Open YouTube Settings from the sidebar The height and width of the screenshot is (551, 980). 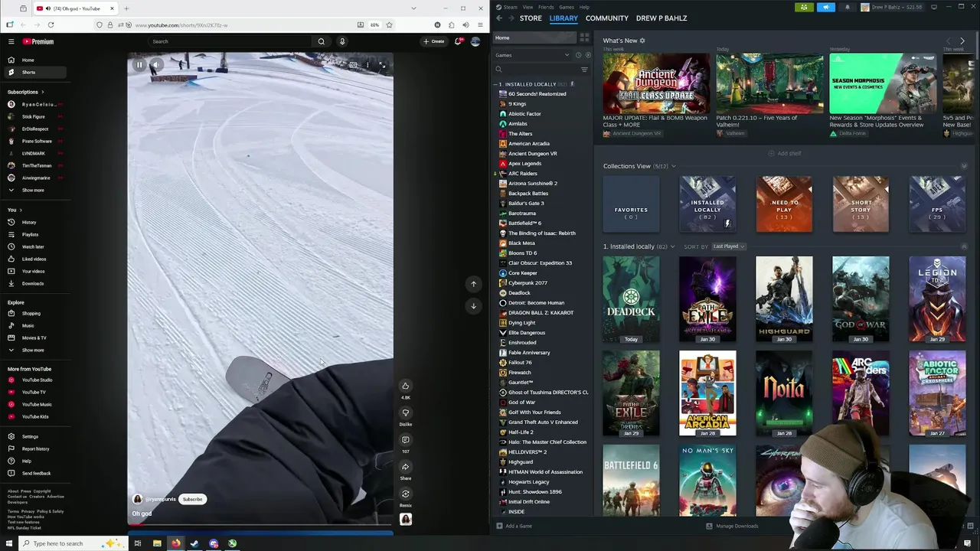coord(34,436)
